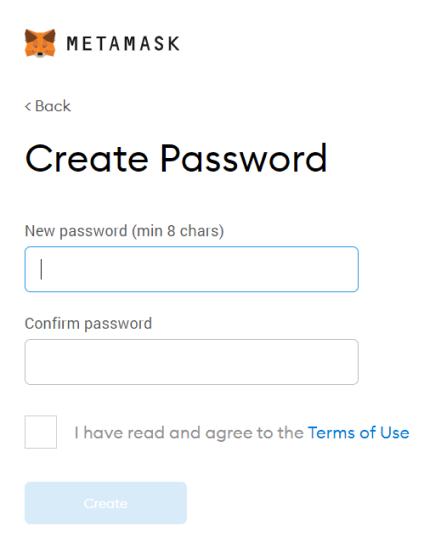
Task: Click the New password label text
Action: 76,231
